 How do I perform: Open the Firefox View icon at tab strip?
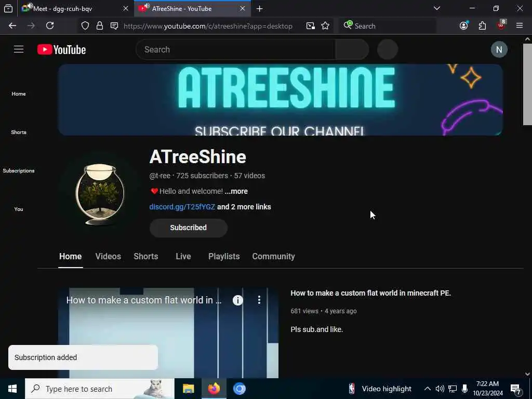(8, 9)
